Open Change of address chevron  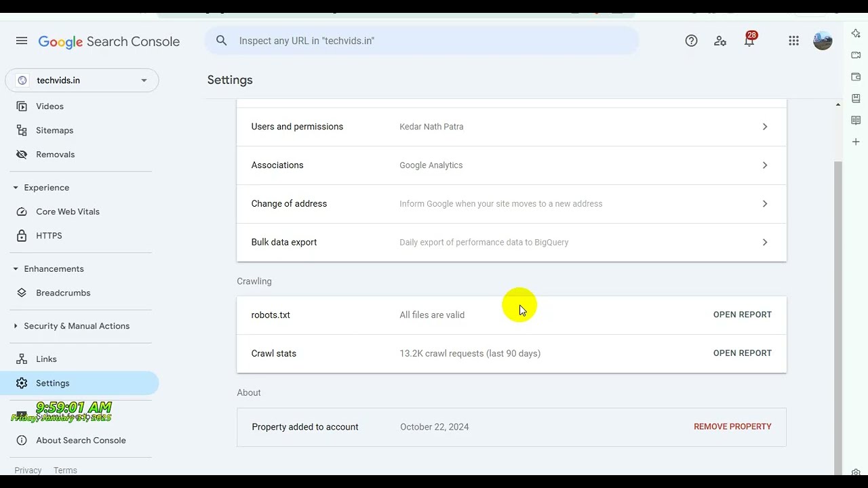point(764,203)
